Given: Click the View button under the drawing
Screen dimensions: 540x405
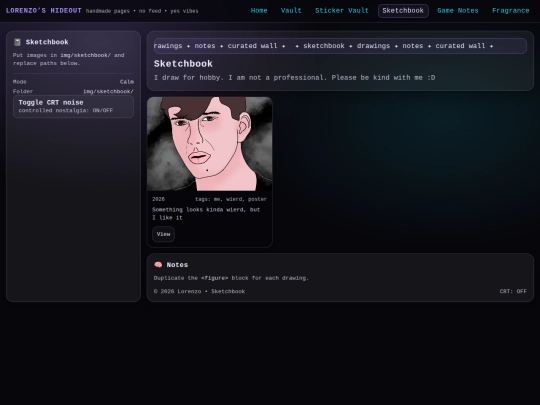Looking at the screenshot, I should coord(163,234).
